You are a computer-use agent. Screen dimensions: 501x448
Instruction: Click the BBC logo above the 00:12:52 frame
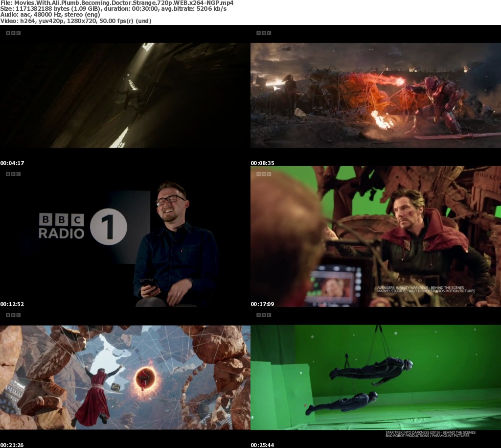13,174
